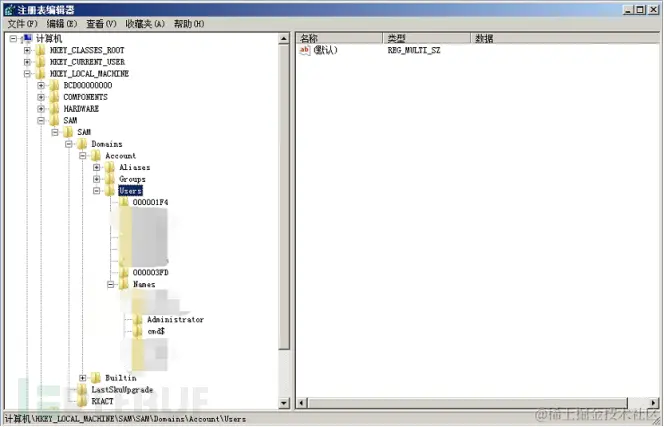Sort by the 类型 column header
Image resolution: width=664 pixels, height=427 pixels.
(427, 39)
